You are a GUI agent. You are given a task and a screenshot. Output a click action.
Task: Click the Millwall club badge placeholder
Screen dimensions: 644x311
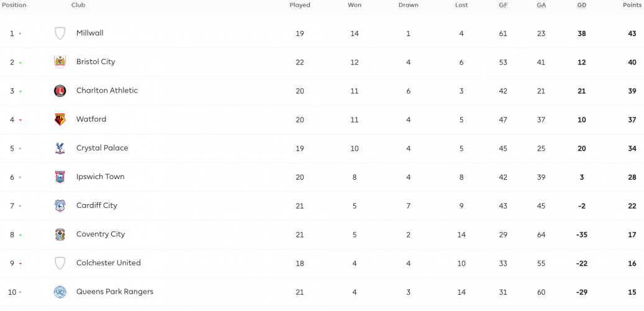60,34
